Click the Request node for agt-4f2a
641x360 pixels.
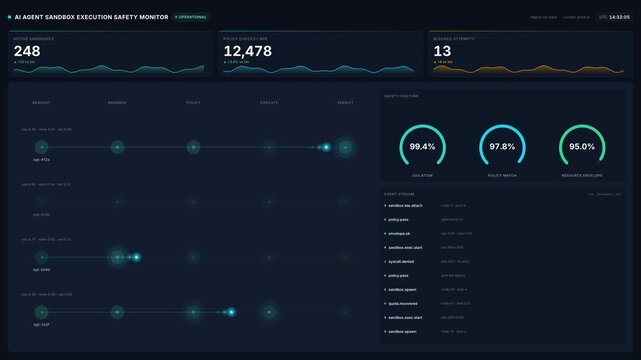coord(41,147)
